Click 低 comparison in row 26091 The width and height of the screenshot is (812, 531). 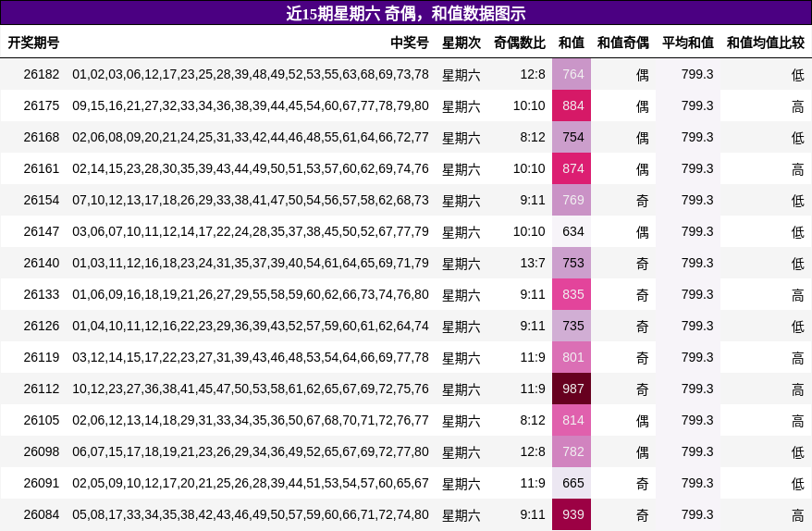(797, 483)
